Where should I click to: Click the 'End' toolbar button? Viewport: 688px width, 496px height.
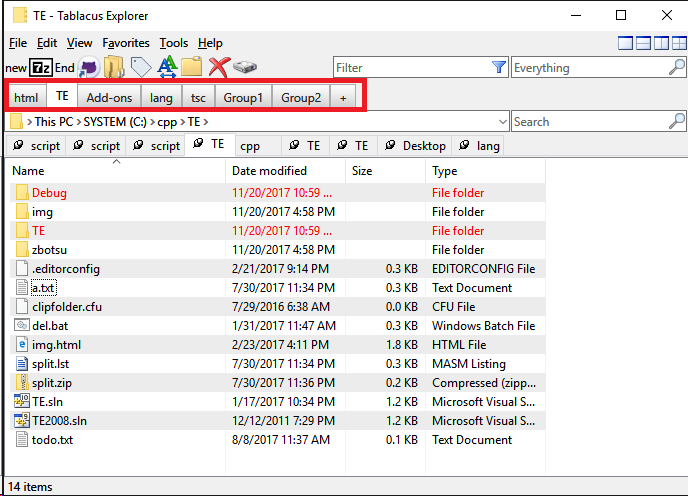[64, 68]
